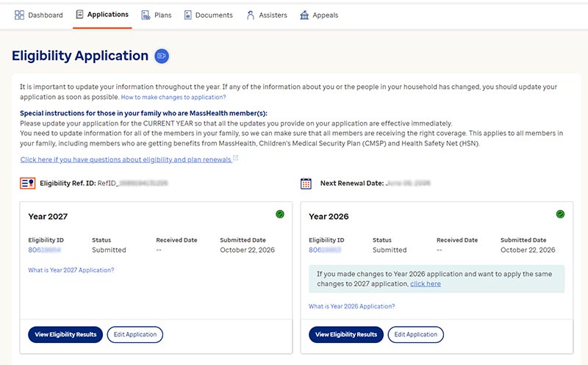Click the Appeals building icon
This screenshot has width=588, height=365.
(x=304, y=15)
